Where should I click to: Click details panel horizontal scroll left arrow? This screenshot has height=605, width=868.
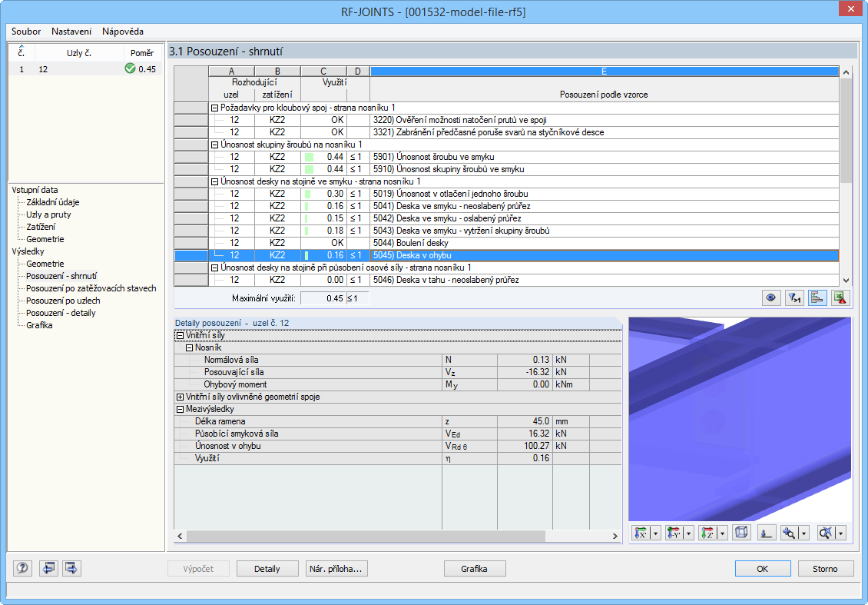[180, 537]
